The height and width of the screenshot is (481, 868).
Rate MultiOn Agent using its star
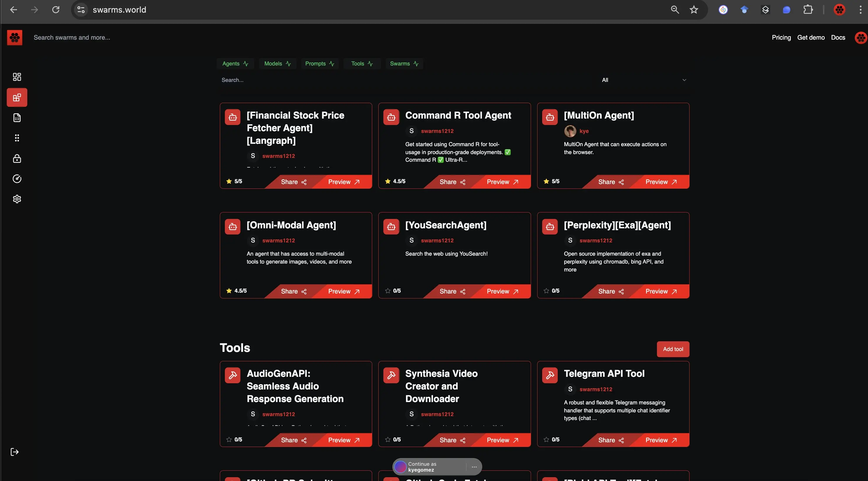546,181
